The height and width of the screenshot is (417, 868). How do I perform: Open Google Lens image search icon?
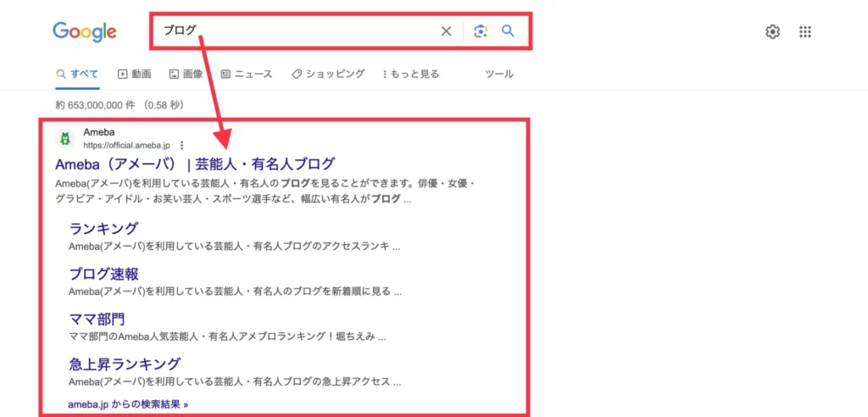[481, 31]
